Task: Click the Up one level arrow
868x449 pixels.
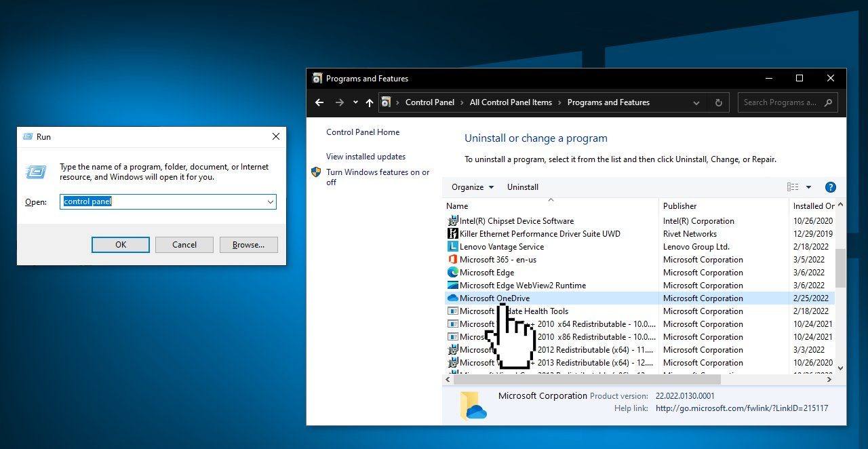Action: pyautogui.click(x=370, y=102)
